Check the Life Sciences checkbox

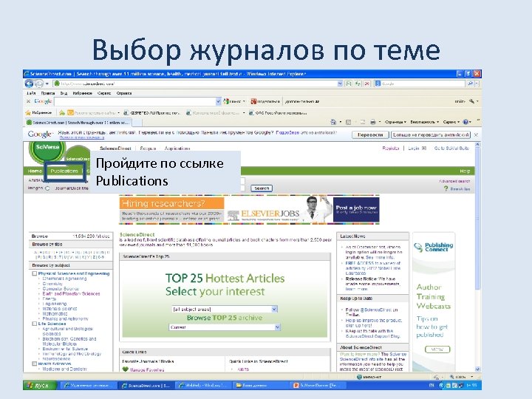tap(34, 324)
